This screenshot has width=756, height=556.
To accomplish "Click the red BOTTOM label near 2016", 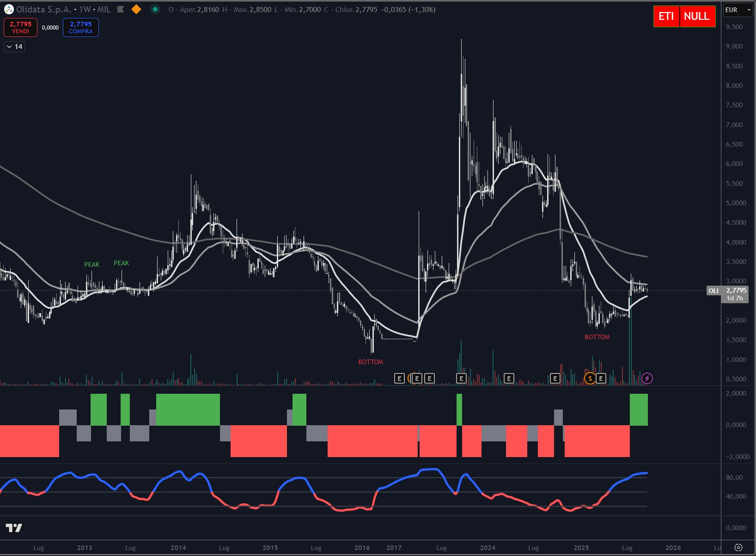I will point(371,362).
